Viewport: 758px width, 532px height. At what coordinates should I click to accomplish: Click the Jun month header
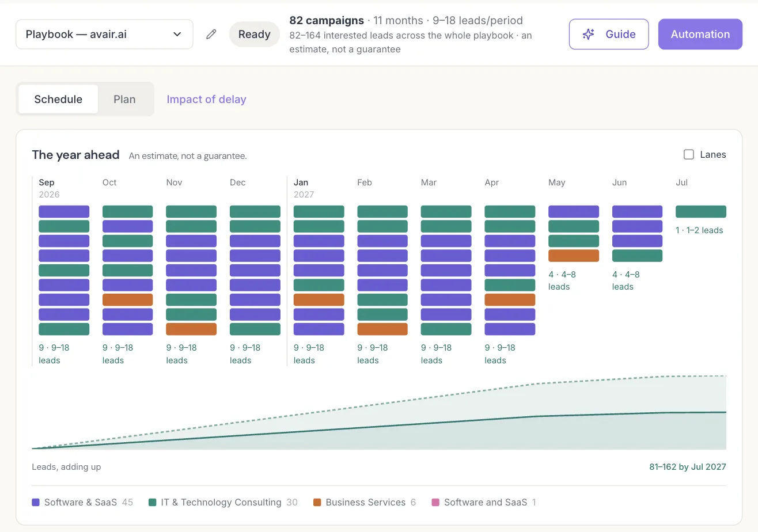[619, 183]
